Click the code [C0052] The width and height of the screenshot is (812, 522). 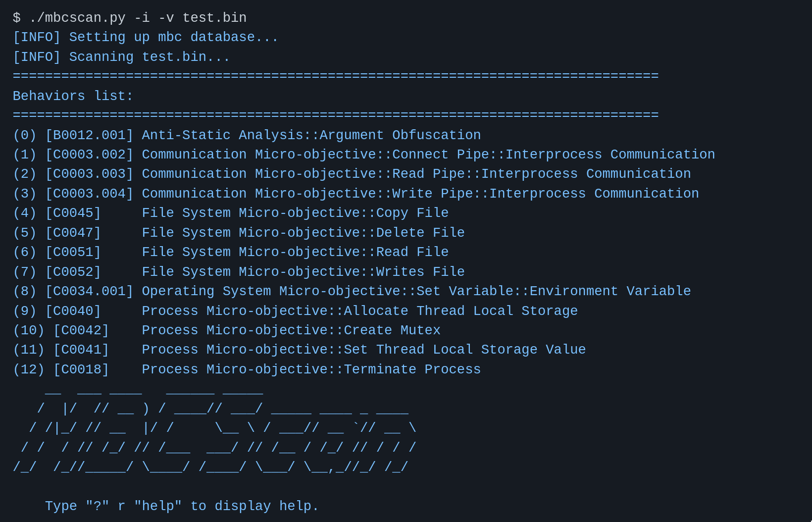(x=73, y=272)
